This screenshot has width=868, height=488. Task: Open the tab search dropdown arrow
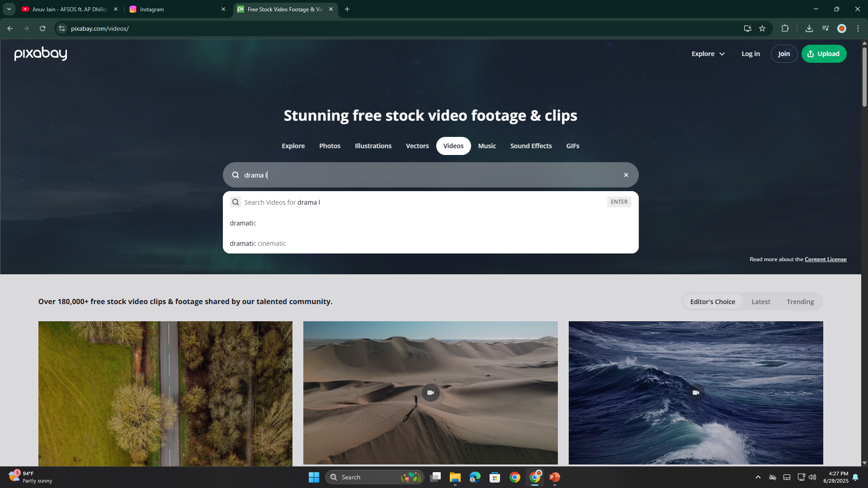click(9, 9)
